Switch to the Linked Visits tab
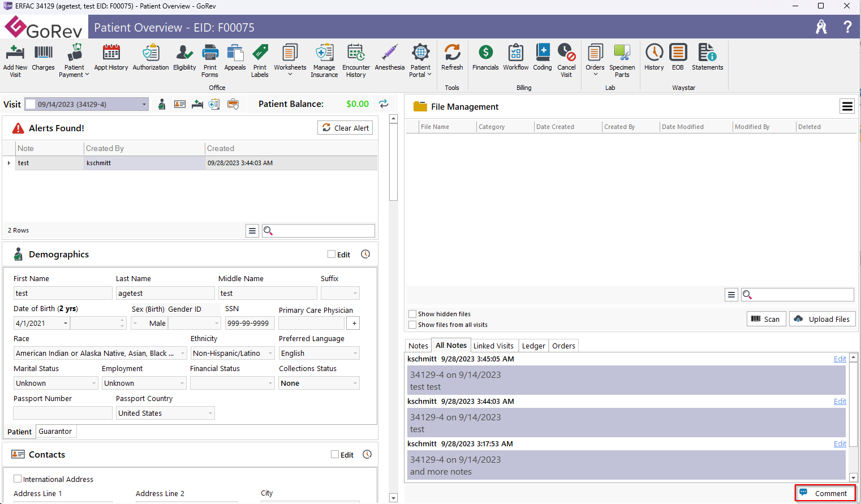This screenshot has width=861, height=504. tap(493, 346)
